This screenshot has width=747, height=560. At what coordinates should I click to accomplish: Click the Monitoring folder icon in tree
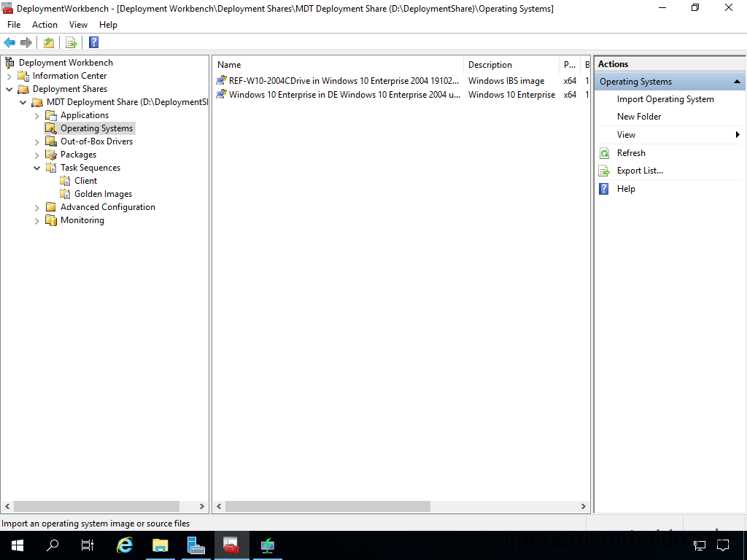[x=51, y=220]
